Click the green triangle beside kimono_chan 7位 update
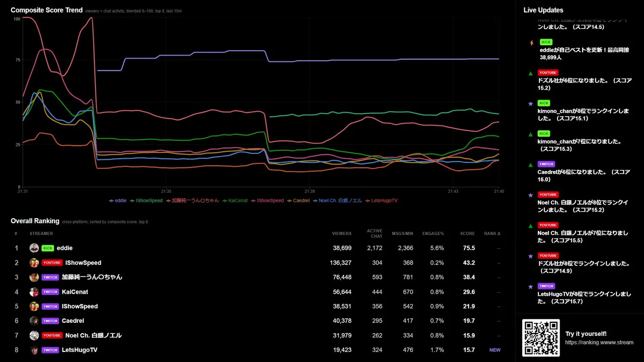This screenshot has width=644, height=362. [x=530, y=134]
